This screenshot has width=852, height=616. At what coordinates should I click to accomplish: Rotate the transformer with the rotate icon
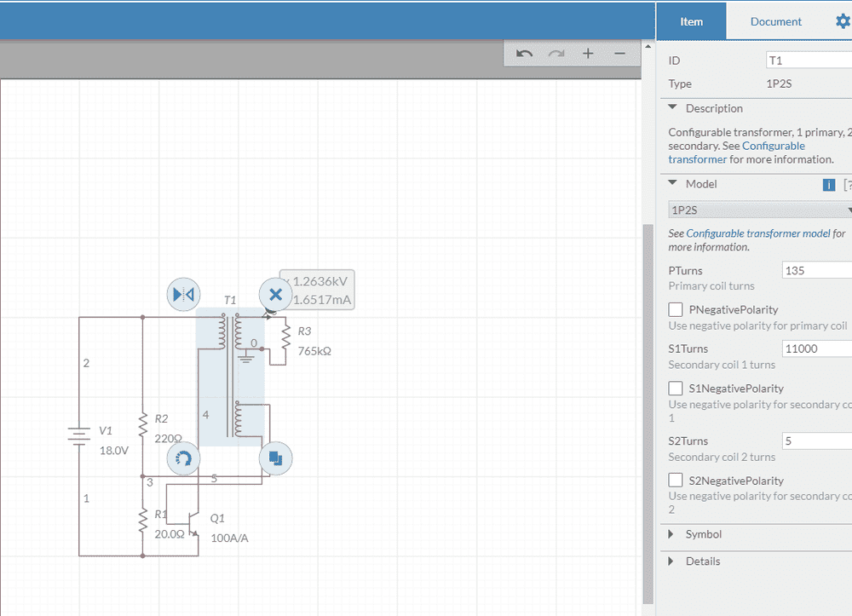(183, 459)
